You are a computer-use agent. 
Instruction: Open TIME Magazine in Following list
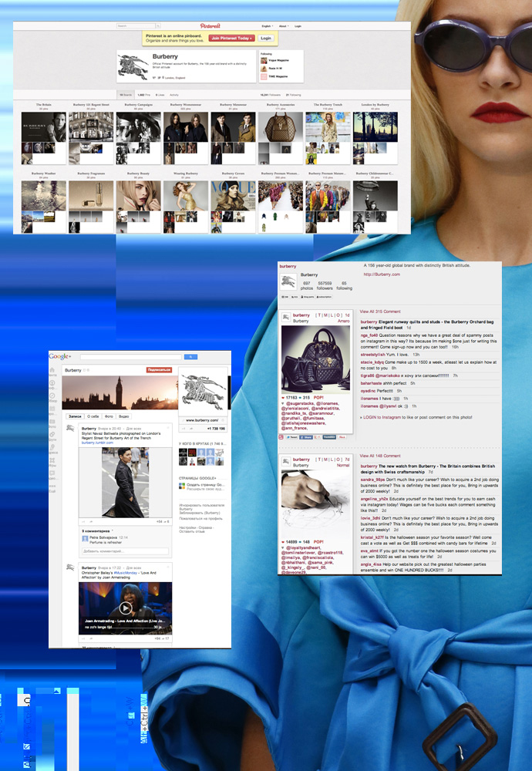pos(275,76)
